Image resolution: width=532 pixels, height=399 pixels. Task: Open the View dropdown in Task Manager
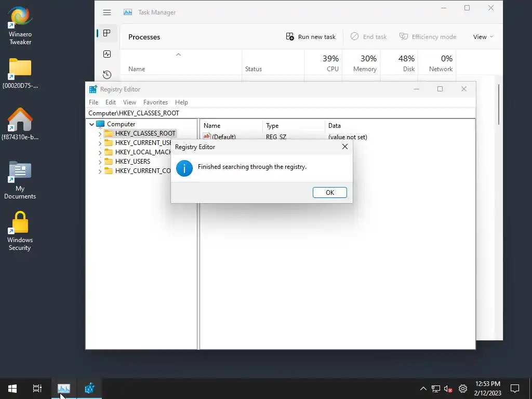[x=483, y=37]
